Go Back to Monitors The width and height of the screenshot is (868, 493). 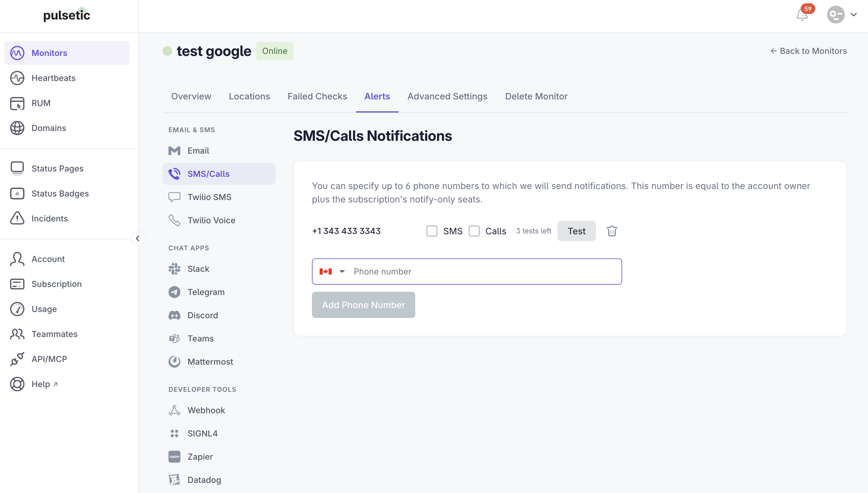pyautogui.click(x=808, y=51)
